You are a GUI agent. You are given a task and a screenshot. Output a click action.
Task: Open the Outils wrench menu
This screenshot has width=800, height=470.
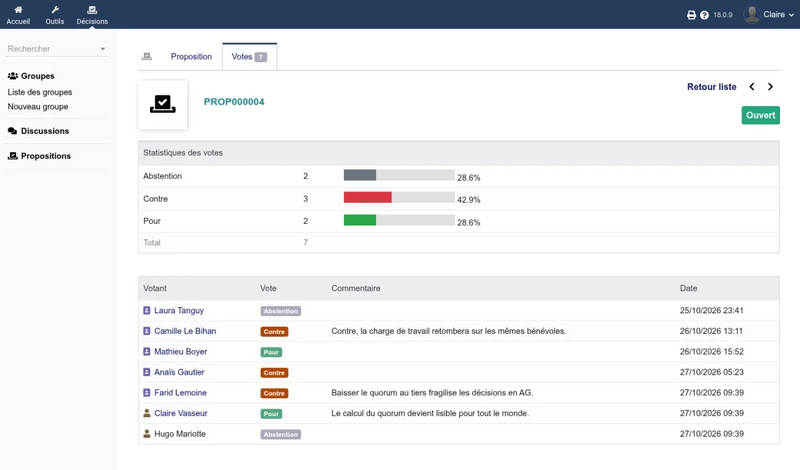55,10
